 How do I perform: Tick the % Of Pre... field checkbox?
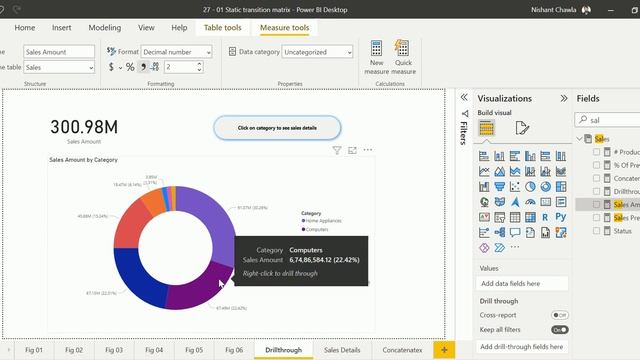click(596, 165)
